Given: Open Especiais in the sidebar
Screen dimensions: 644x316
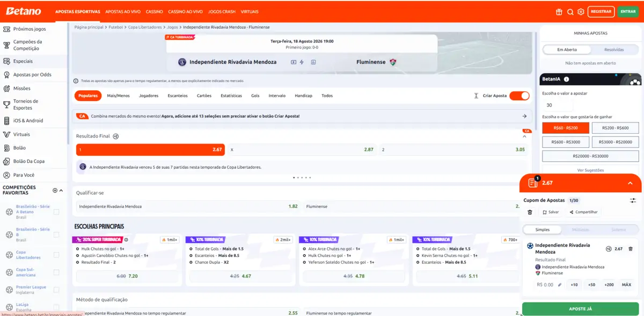Looking at the screenshot, I should [x=34, y=61].
